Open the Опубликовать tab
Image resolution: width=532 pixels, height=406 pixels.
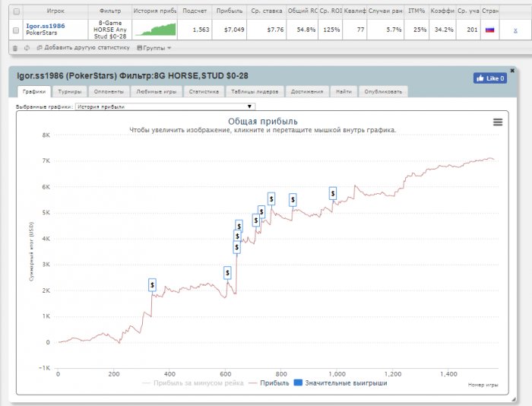383,92
